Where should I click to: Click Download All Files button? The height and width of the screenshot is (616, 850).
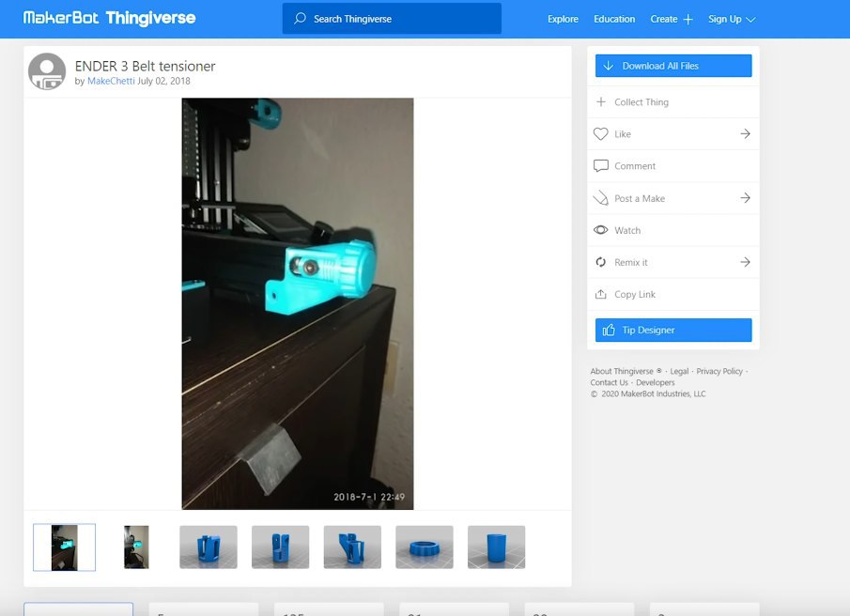[x=673, y=66]
